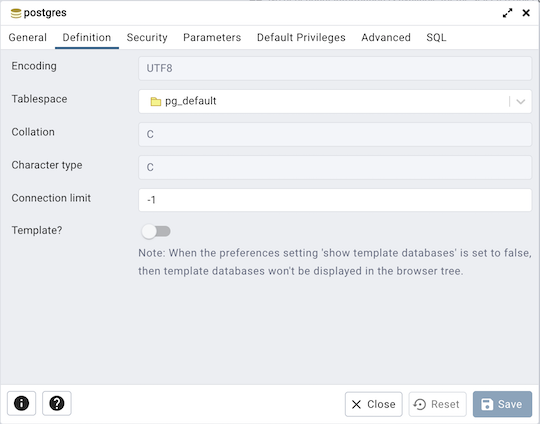The image size is (540, 424).
Task: View the SQL tab
Action: point(436,37)
